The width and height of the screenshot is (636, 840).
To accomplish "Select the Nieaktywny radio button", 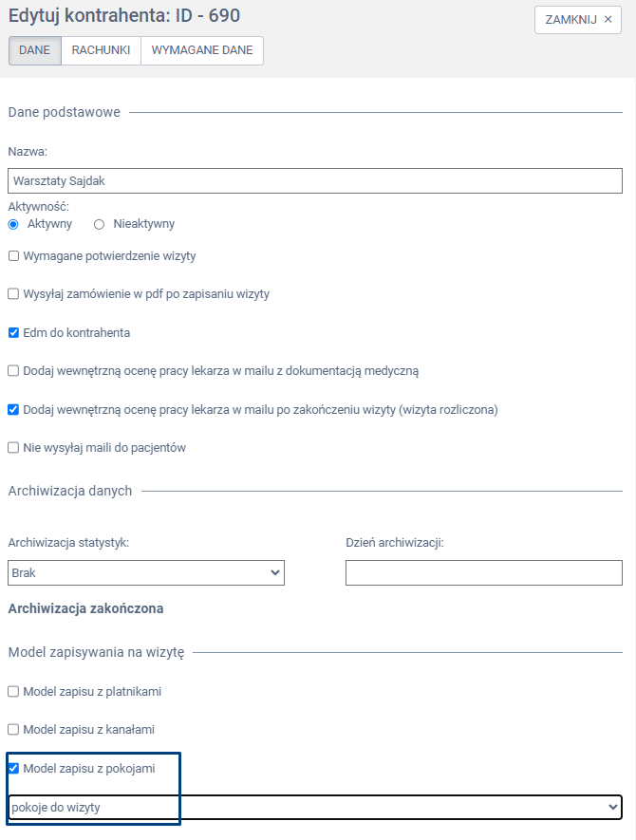I will click(99, 224).
